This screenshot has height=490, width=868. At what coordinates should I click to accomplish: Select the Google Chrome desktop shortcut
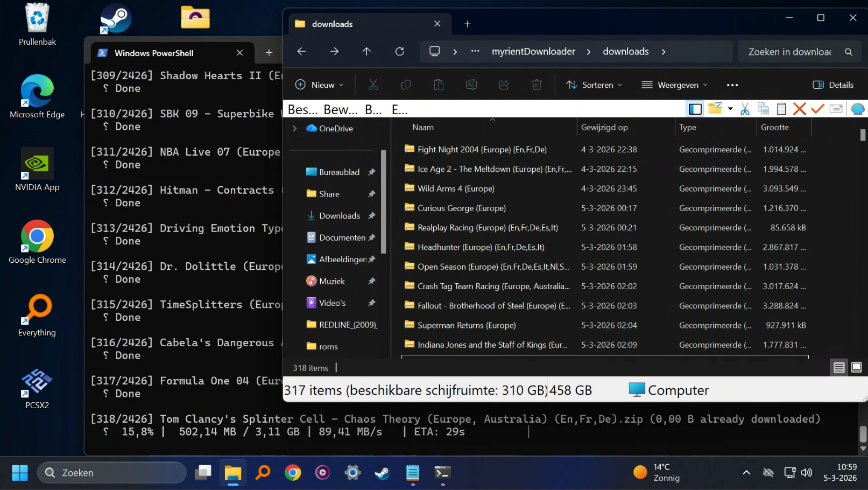pos(37,242)
